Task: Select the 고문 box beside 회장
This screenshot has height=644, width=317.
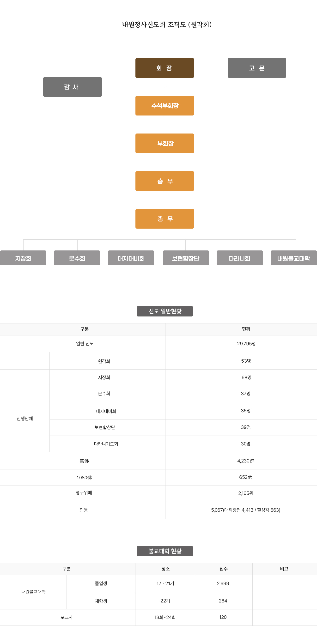Action: click(x=256, y=68)
